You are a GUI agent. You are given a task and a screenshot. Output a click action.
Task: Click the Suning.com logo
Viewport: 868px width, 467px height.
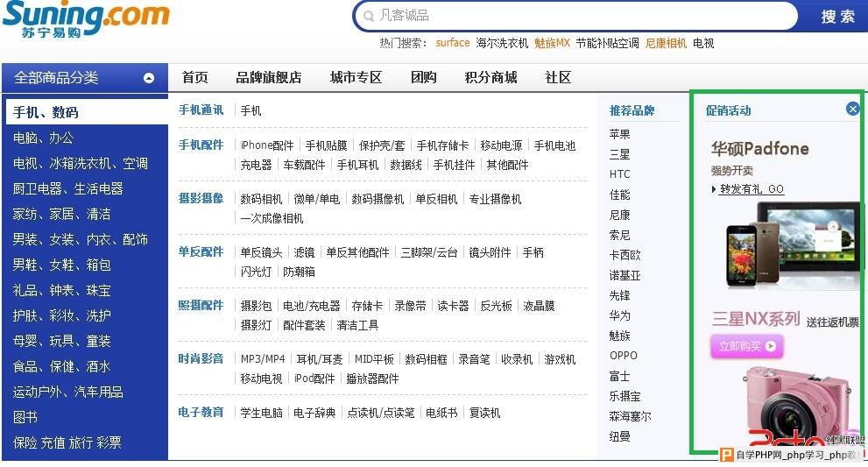coord(86,18)
